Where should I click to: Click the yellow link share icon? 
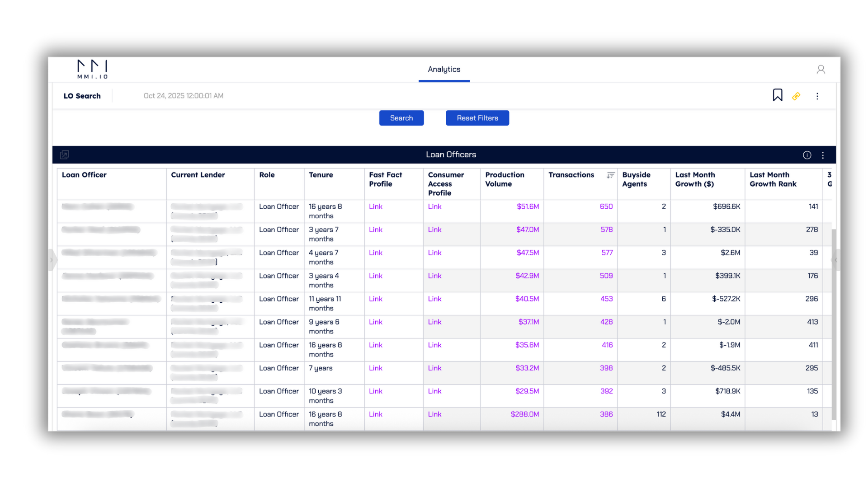tap(796, 96)
